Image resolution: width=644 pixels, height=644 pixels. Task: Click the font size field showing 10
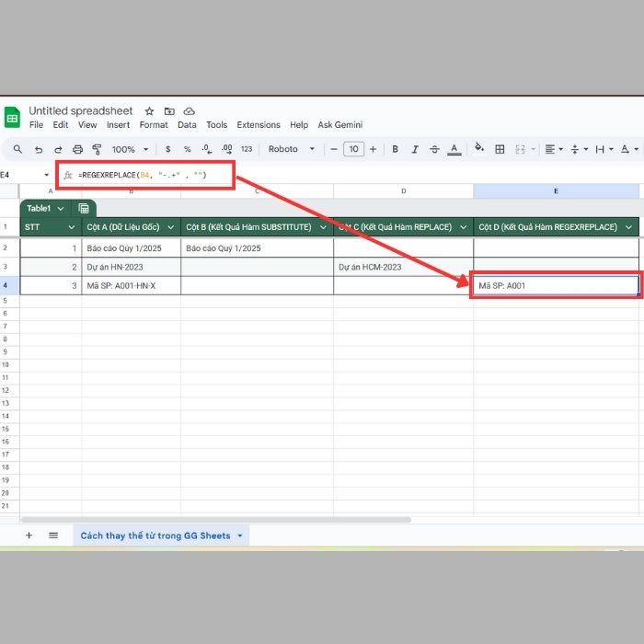(353, 149)
